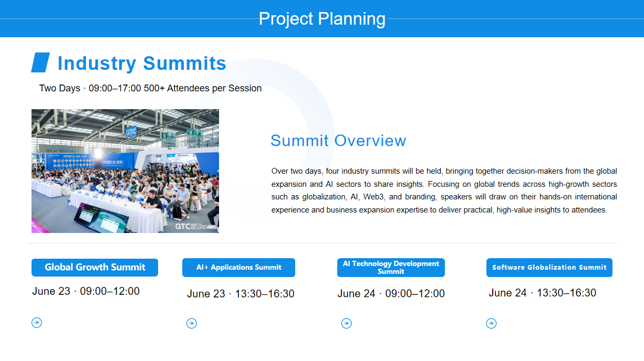
Task: Click the arrow icon under AI+ Applications Summit
Action: [192, 324]
